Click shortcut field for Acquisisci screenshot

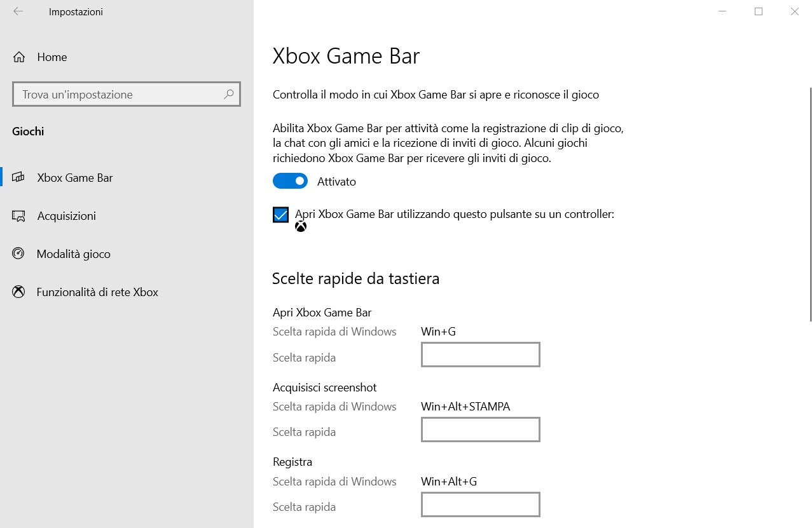(480, 430)
